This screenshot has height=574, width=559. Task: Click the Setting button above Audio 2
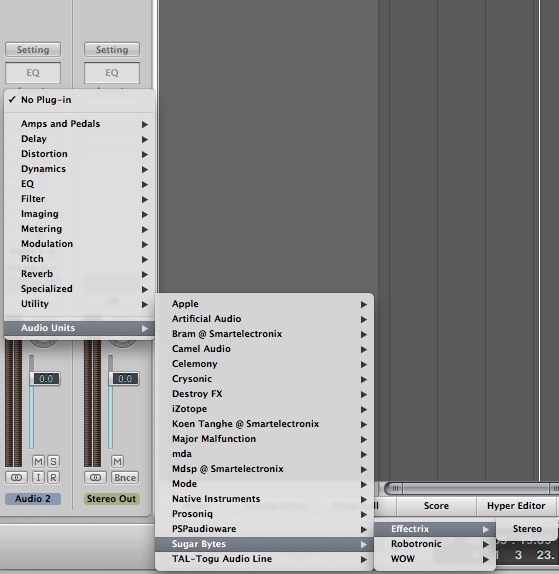(x=33, y=49)
